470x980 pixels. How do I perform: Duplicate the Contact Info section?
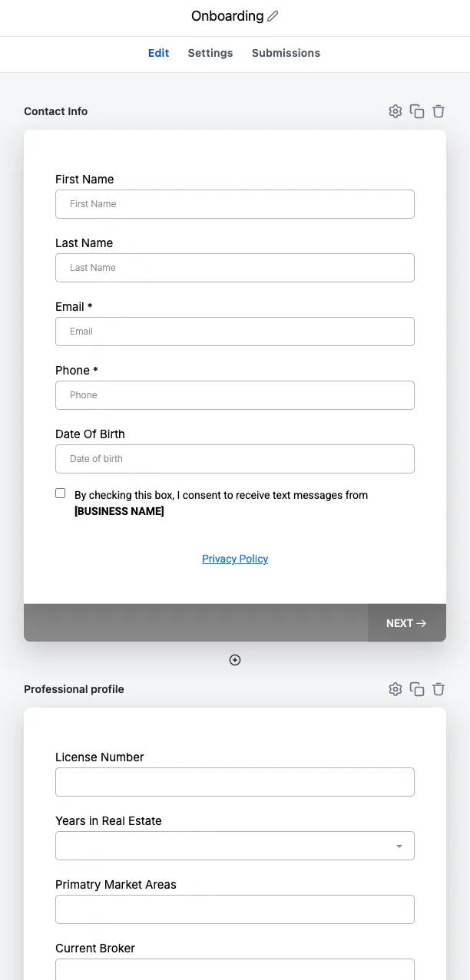[417, 111]
